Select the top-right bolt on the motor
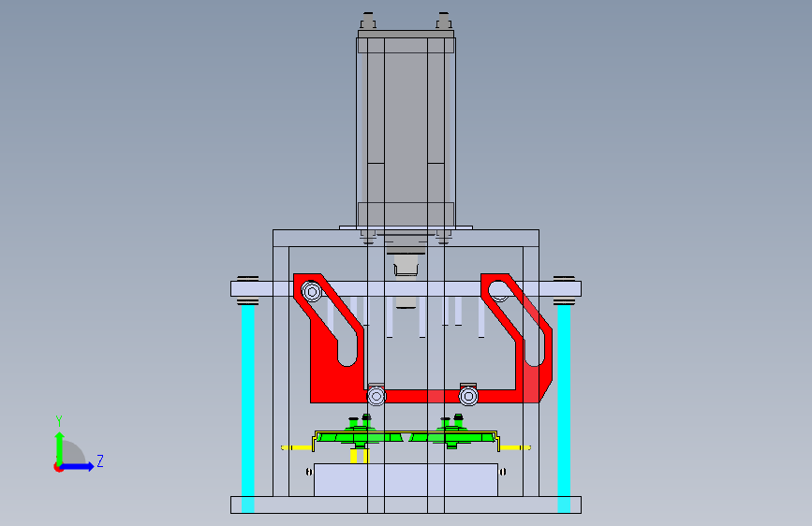 pyautogui.click(x=443, y=21)
